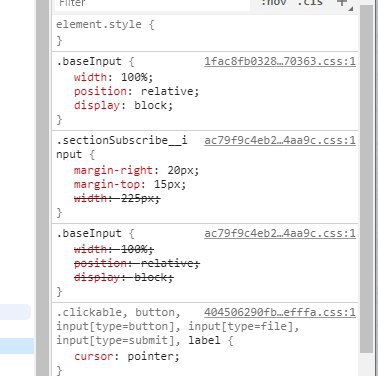
Task: Click the non-struck position property name
Action: pos(101,91)
